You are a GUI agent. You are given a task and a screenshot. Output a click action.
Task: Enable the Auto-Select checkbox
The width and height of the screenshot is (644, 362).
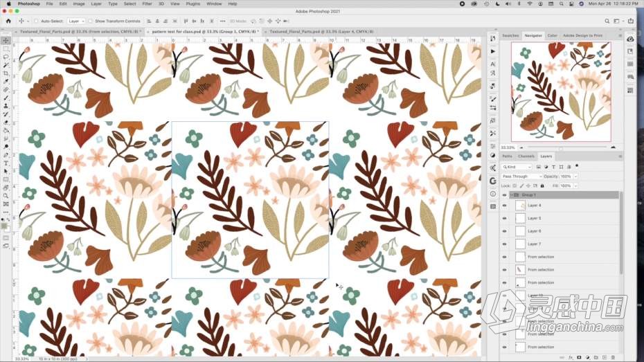(36, 21)
